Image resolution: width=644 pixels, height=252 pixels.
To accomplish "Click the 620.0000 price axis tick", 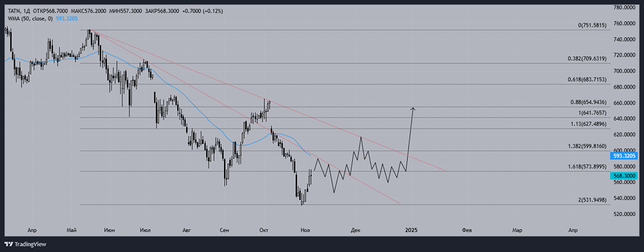I will point(625,134).
